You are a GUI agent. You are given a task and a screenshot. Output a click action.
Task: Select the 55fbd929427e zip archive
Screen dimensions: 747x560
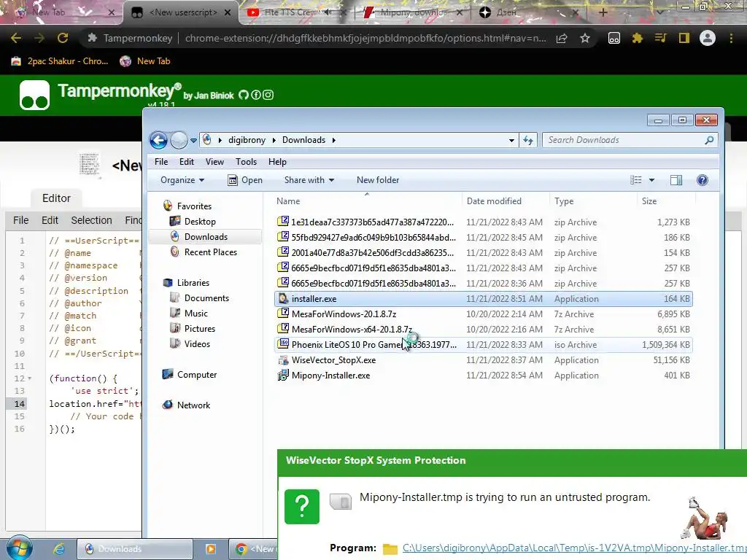(x=484, y=237)
